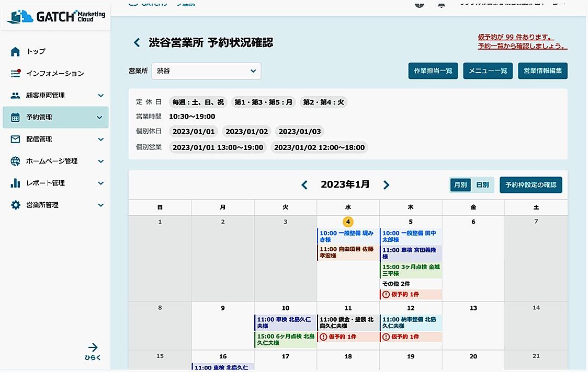Screen dimensions: 588x372
Task: Open インフォメーション list icon in sidebar
Action: [15, 73]
